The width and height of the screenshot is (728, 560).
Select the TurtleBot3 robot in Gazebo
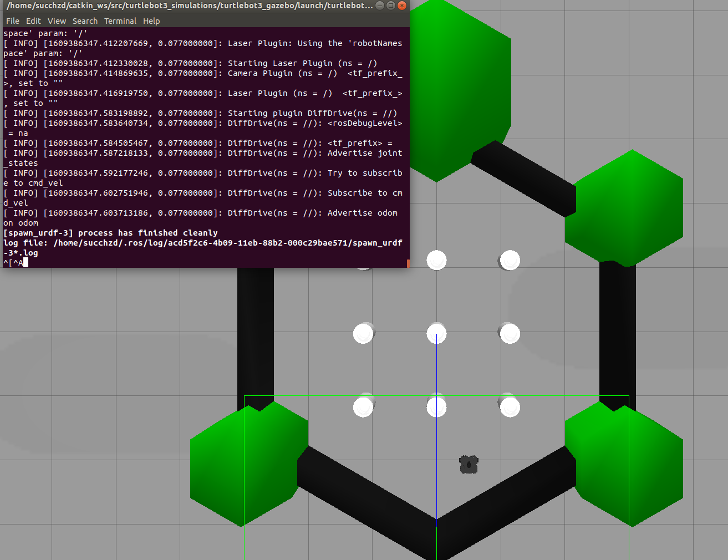pos(469,465)
